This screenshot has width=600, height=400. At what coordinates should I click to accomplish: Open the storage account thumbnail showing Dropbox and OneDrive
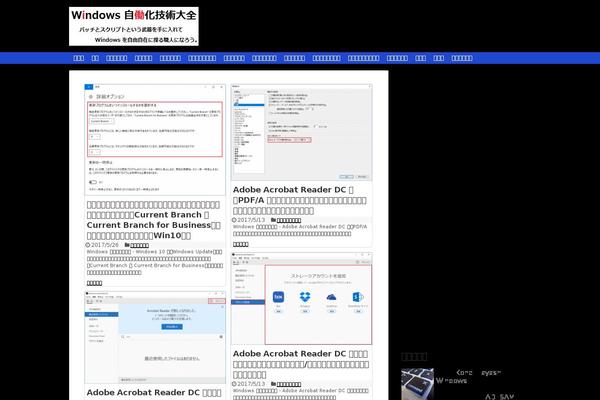click(x=302, y=299)
